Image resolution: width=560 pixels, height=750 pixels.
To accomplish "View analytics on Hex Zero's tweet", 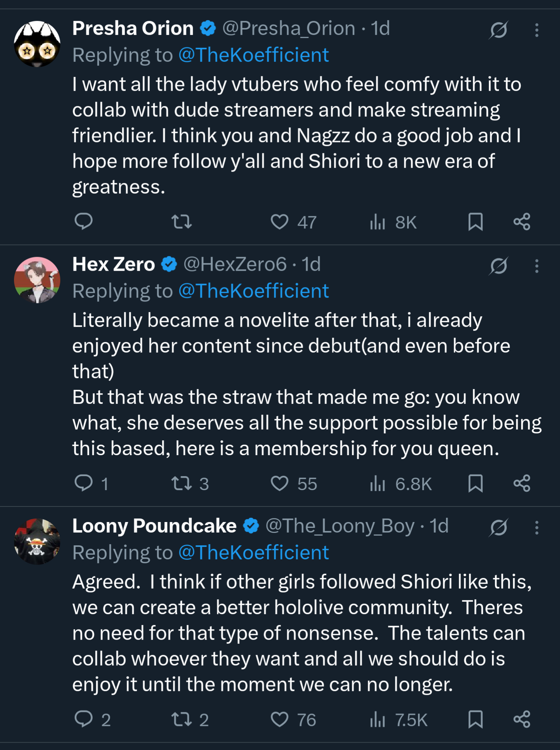I will (x=377, y=484).
